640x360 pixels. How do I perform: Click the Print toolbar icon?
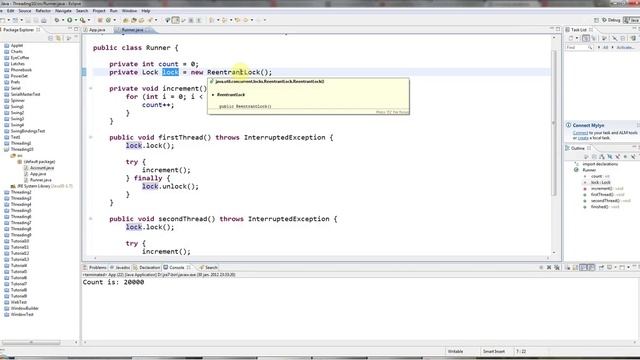click(44, 20)
